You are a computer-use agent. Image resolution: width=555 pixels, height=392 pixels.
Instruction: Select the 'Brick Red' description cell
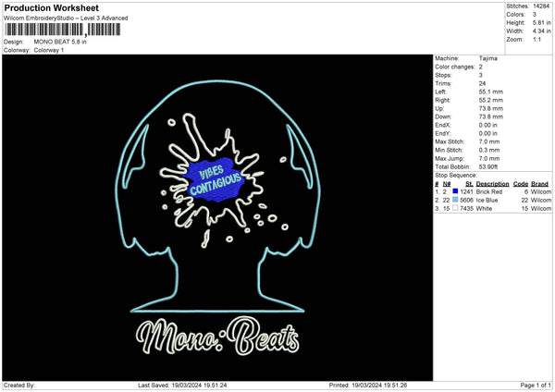488,191
